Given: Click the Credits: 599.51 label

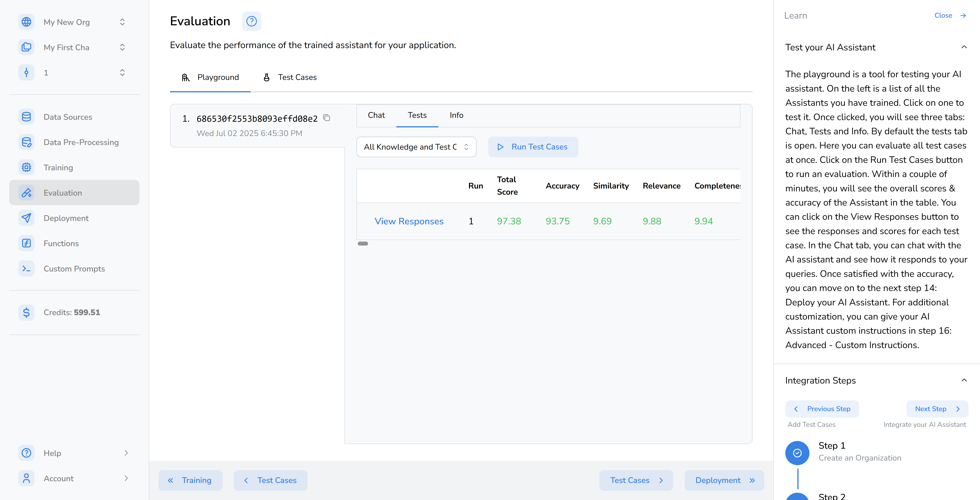Looking at the screenshot, I should 72,312.
